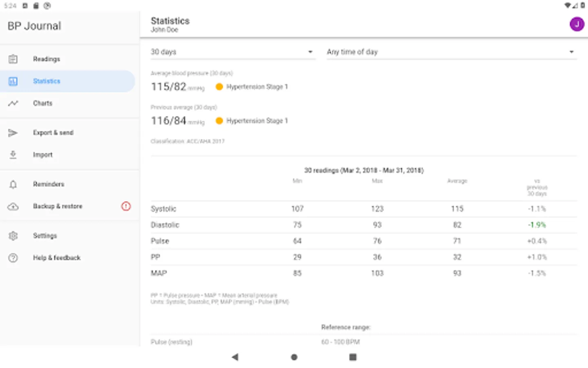Click the Reminders bell icon

coord(13,184)
